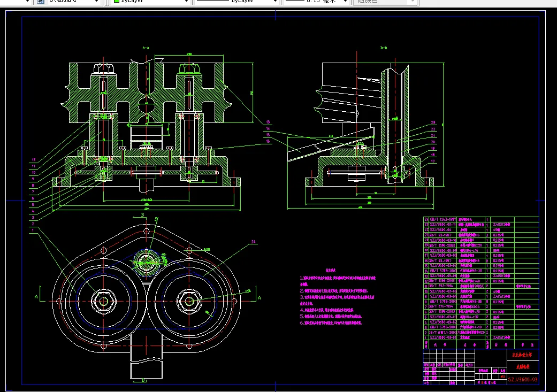
Task: Select parts list cell SZJ/3600-03-05
Action: pos(442,291)
